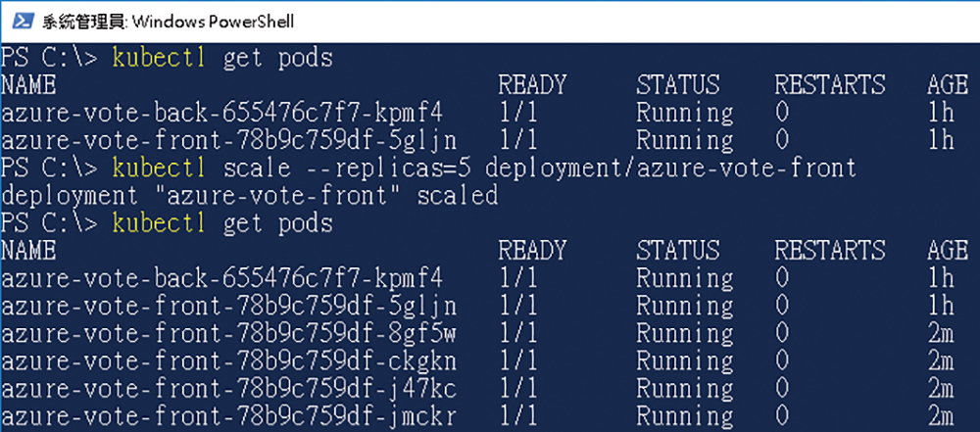The height and width of the screenshot is (432, 980).
Task: Click pod name azure-vote-front-78b9c759df-ckgkn
Action: [228, 360]
